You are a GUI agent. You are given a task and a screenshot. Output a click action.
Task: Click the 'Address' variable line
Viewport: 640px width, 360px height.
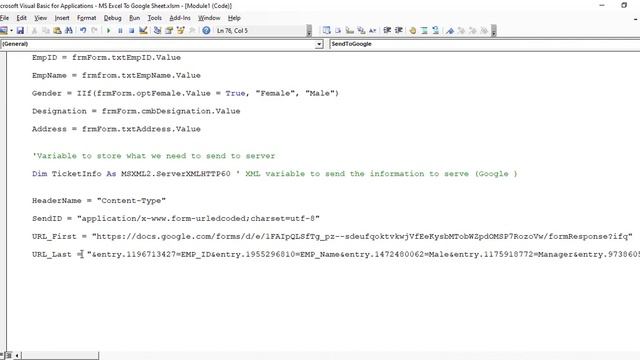(x=116, y=129)
